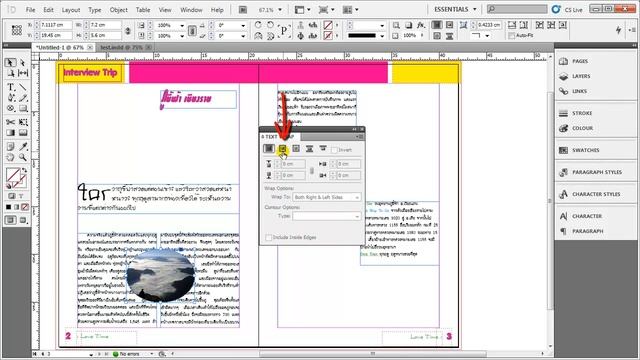Open the rotation angle dropdown

[244, 25]
